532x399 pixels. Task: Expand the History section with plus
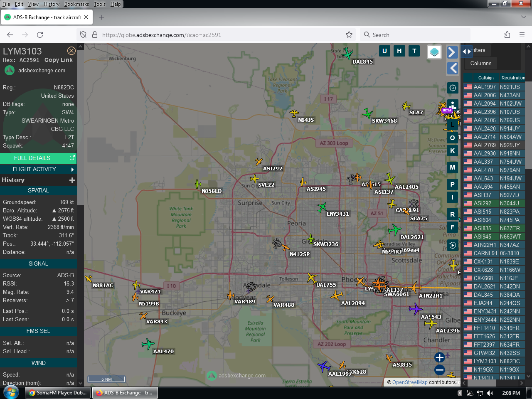72,180
